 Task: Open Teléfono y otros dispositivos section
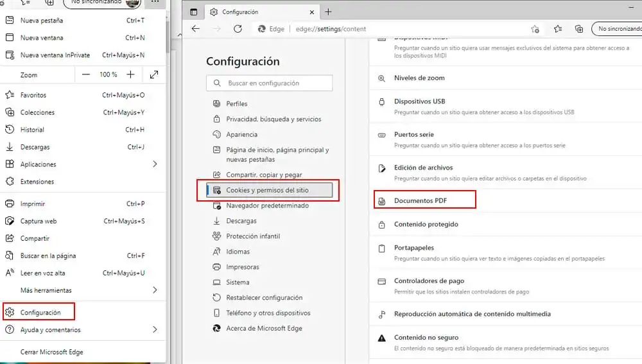click(x=270, y=313)
